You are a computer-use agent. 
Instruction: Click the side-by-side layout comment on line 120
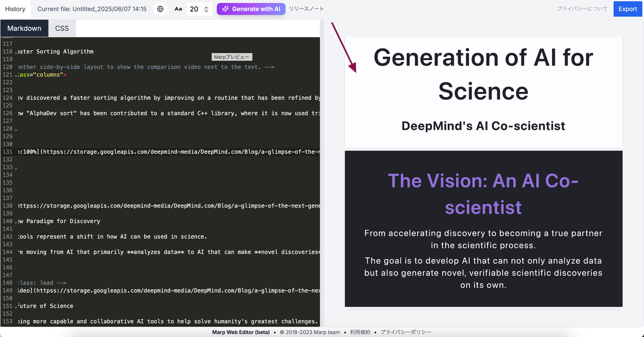pyautogui.click(x=146, y=67)
